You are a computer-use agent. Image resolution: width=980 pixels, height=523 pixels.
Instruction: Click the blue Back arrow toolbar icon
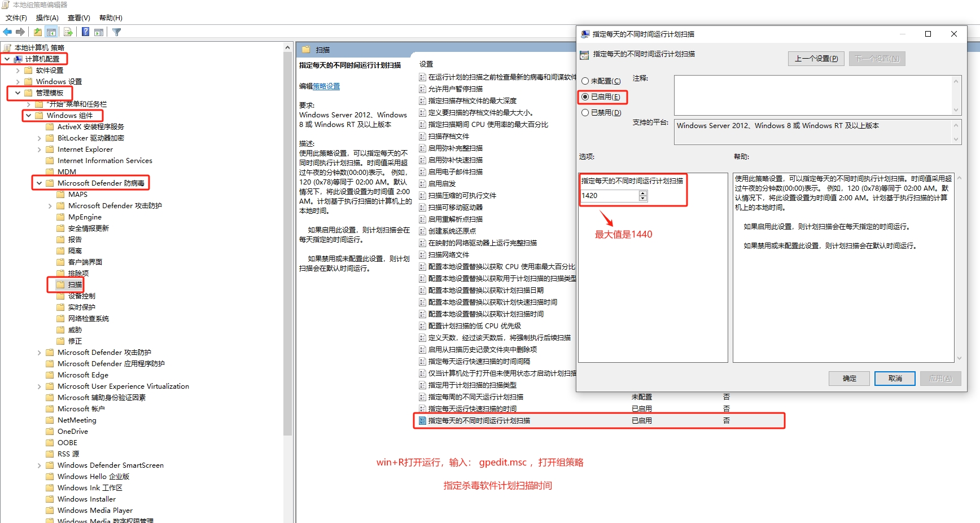click(x=7, y=32)
